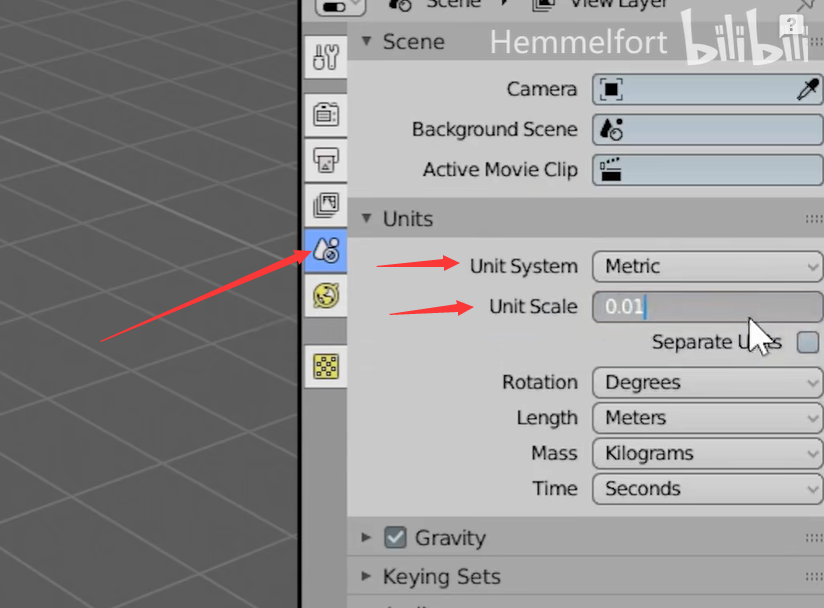Open the Texture properties checkerboard tab
The image size is (824, 608).
(326, 366)
